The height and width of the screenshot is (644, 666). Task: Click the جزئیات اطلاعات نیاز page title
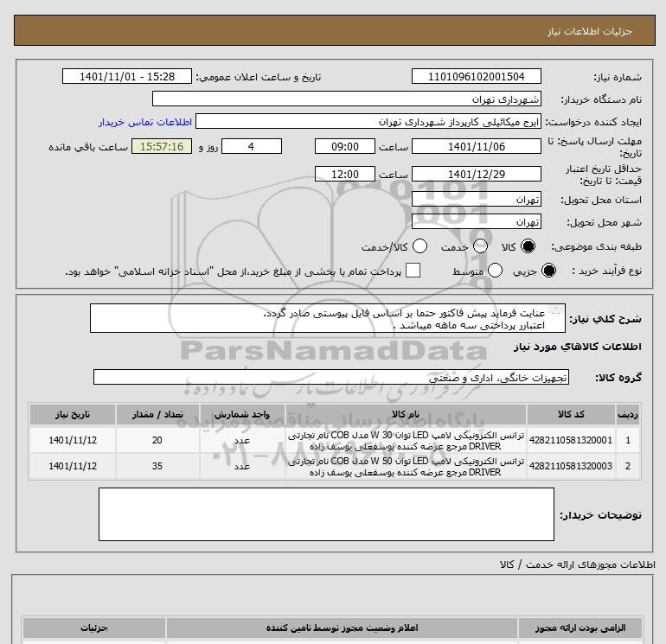(x=590, y=31)
